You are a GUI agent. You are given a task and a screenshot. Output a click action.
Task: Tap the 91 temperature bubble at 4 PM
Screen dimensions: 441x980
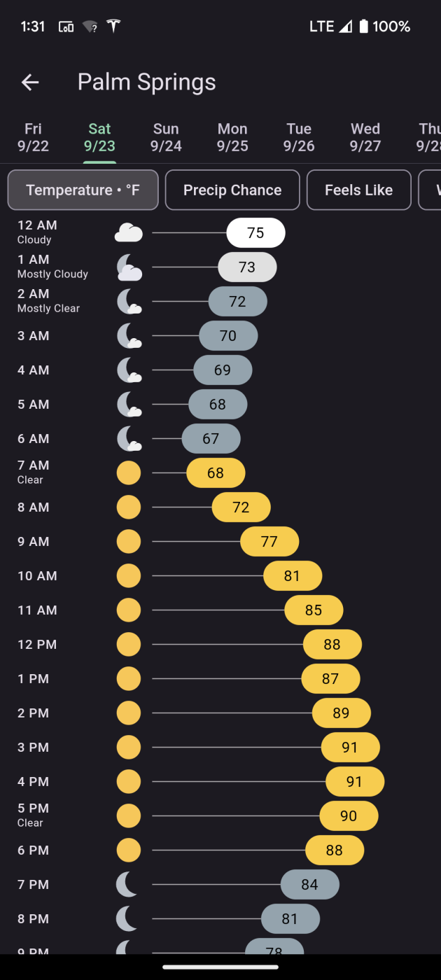[x=355, y=782]
